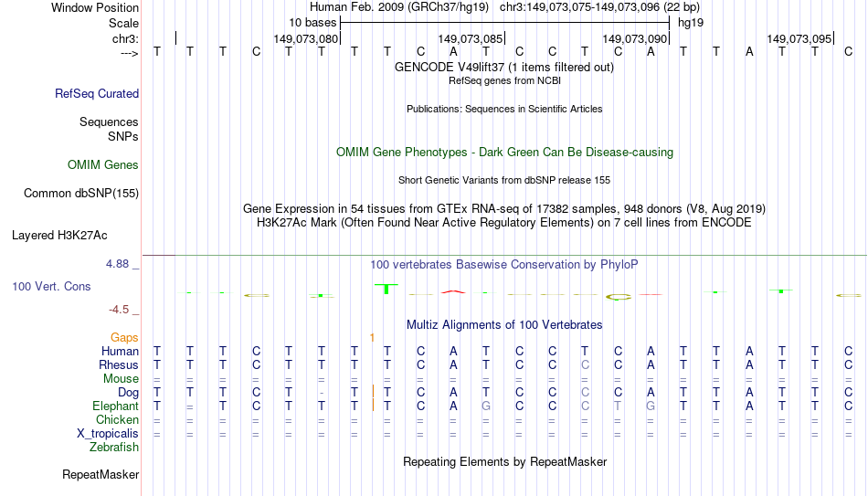Select the Chicken species label
Image resolution: width=868 pixels, height=496 pixels.
click(x=117, y=419)
